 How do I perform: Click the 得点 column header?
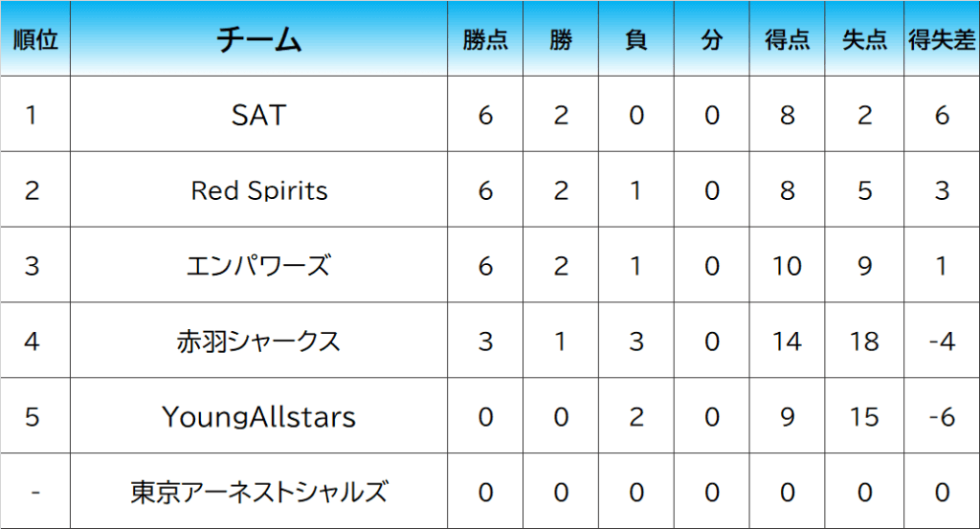tap(787, 40)
